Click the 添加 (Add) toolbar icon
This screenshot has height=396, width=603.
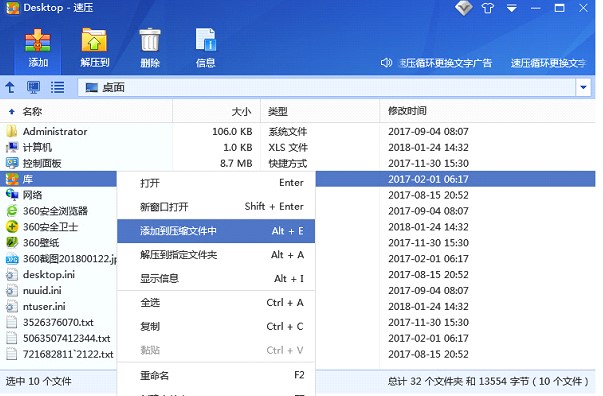[x=38, y=40]
